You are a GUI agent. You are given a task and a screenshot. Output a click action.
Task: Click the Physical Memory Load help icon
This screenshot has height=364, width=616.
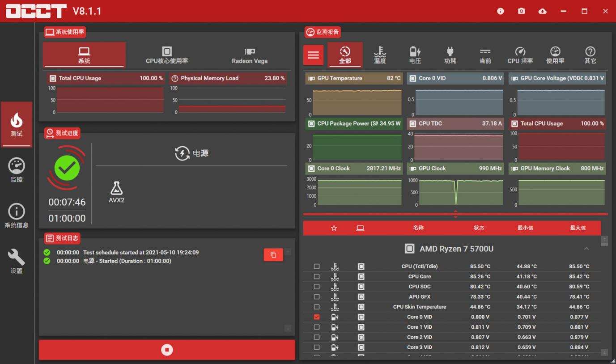coord(175,78)
